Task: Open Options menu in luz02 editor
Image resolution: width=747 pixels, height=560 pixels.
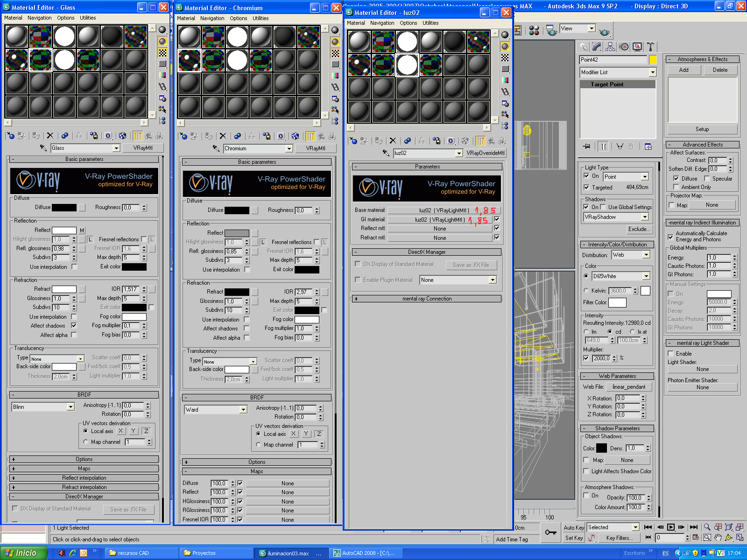Action: tap(409, 23)
